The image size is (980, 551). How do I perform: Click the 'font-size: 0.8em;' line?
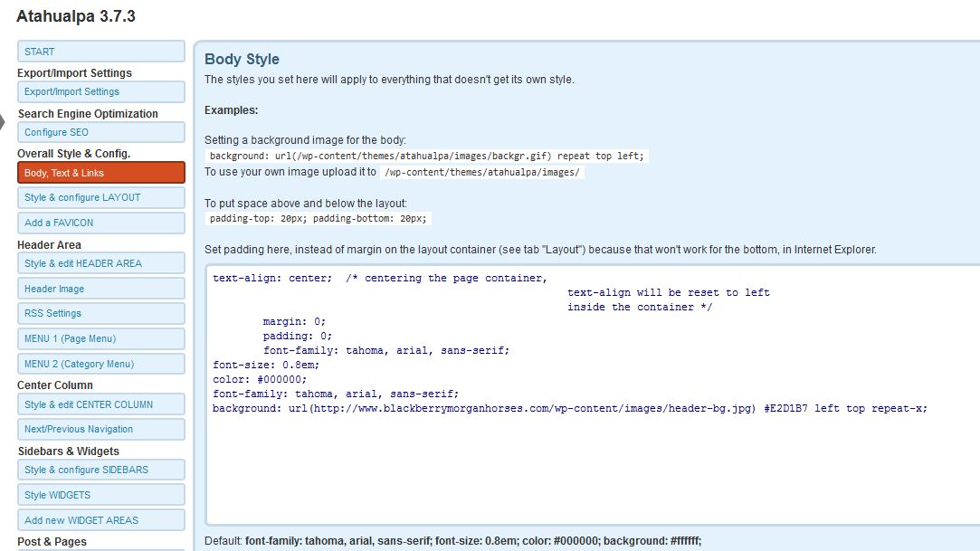(x=266, y=365)
